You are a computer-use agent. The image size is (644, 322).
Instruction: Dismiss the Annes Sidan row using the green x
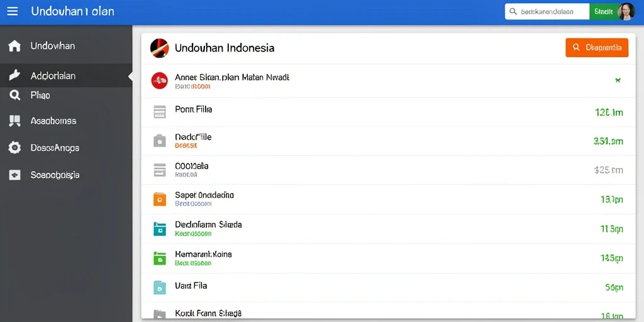(x=618, y=80)
